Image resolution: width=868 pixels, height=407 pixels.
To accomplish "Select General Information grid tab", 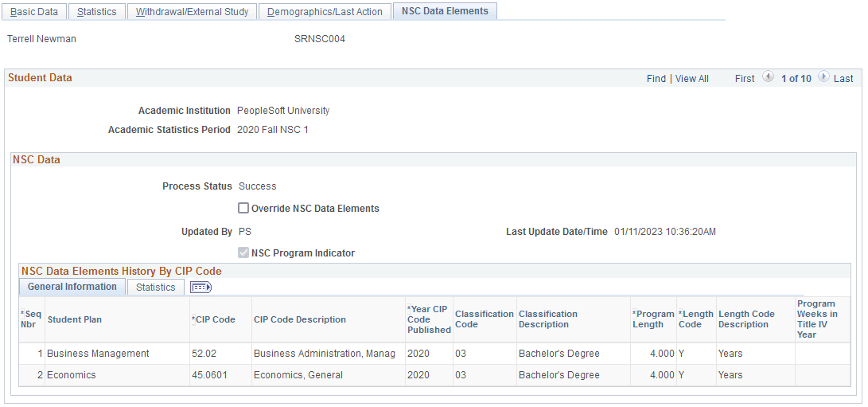I will (72, 287).
